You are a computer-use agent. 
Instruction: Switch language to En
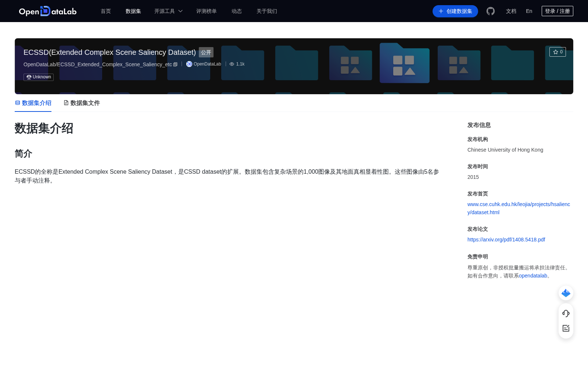coord(529,11)
